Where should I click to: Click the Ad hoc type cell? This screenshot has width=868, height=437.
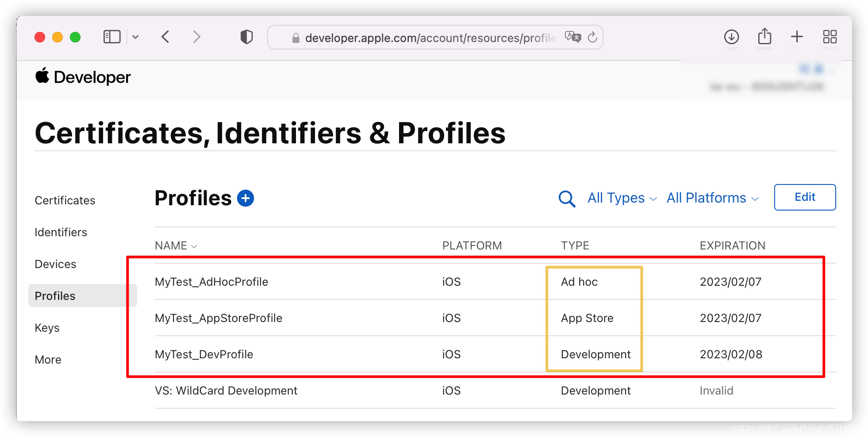[579, 282]
